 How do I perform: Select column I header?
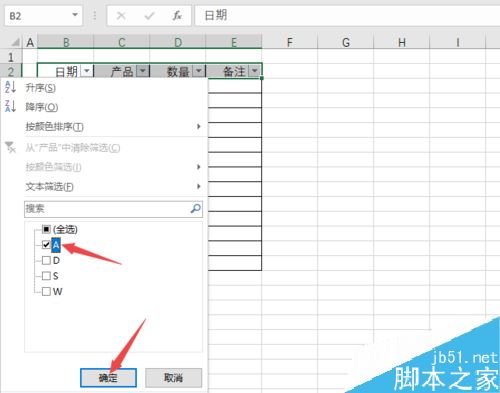458,42
